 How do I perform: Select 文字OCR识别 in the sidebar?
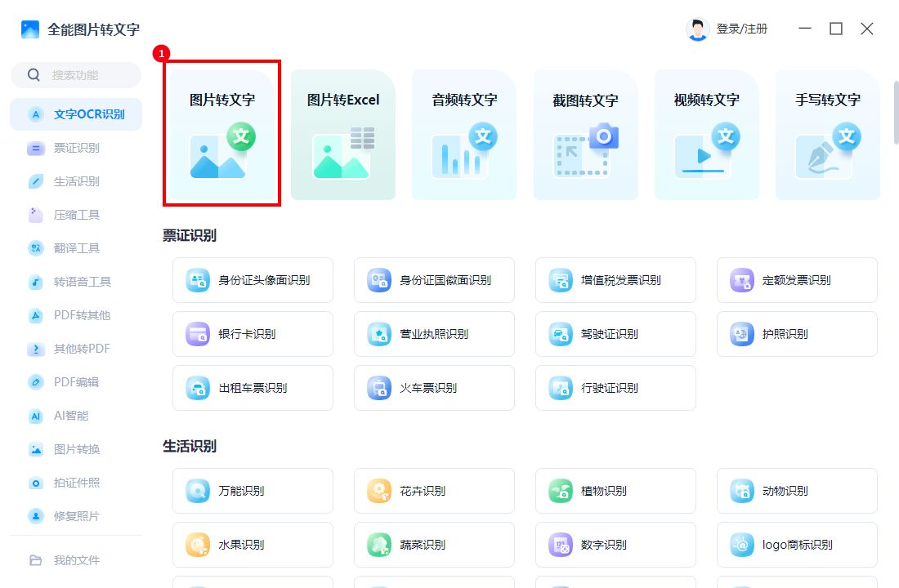76,114
